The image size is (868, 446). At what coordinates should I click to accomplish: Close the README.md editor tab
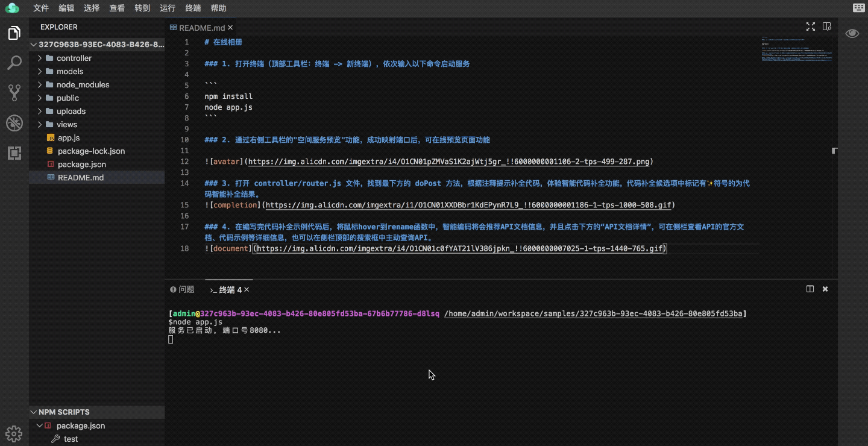click(x=230, y=28)
